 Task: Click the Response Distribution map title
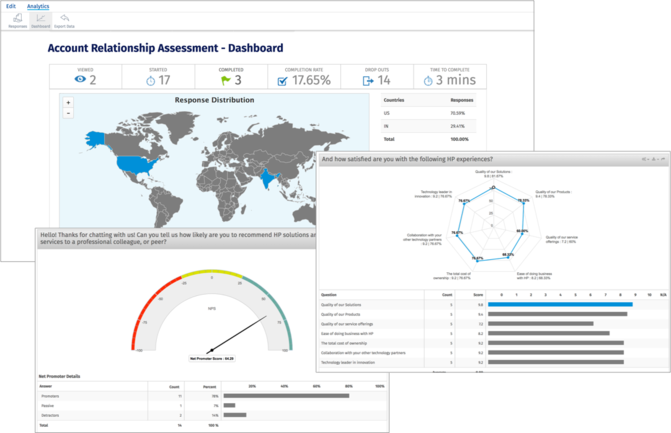[214, 100]
